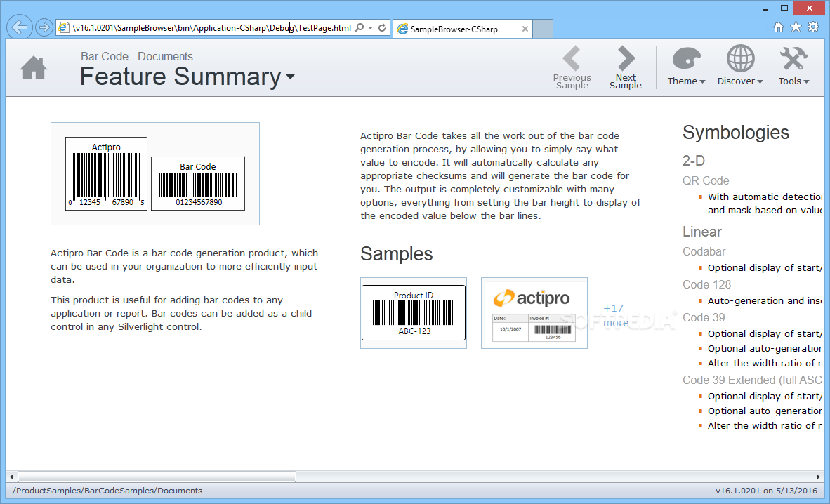Expand the Feature Summary title dropdown

(x=290, y=77)
